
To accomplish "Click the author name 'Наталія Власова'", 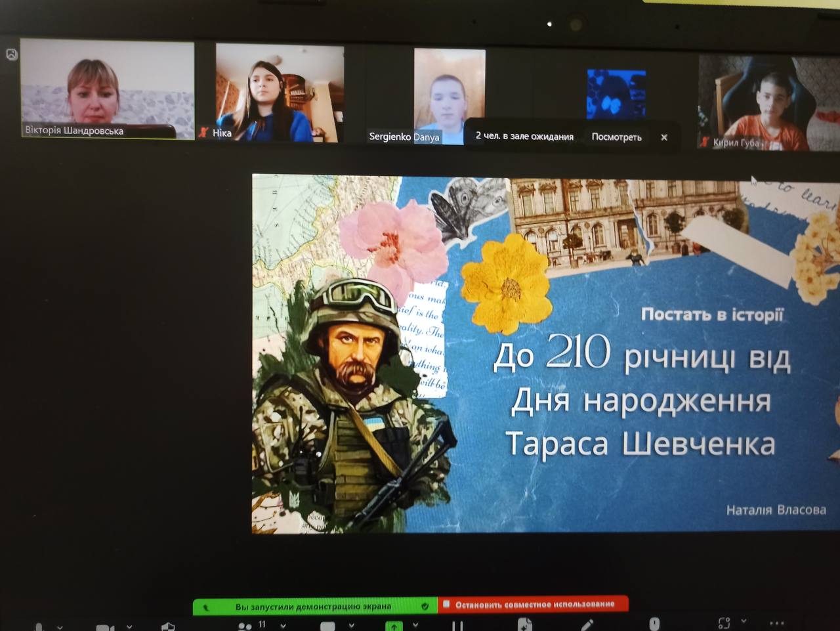I will tap(776, 510).
